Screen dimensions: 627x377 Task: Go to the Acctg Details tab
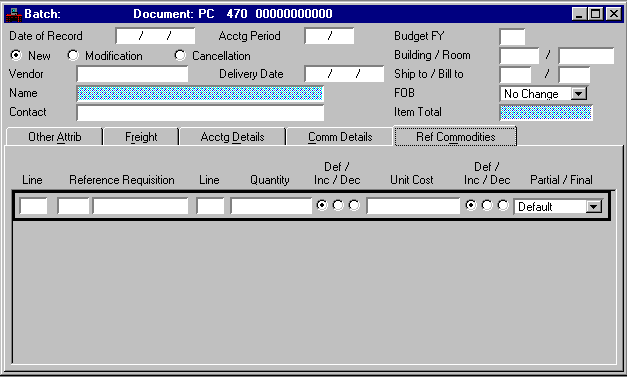[232, 137]
